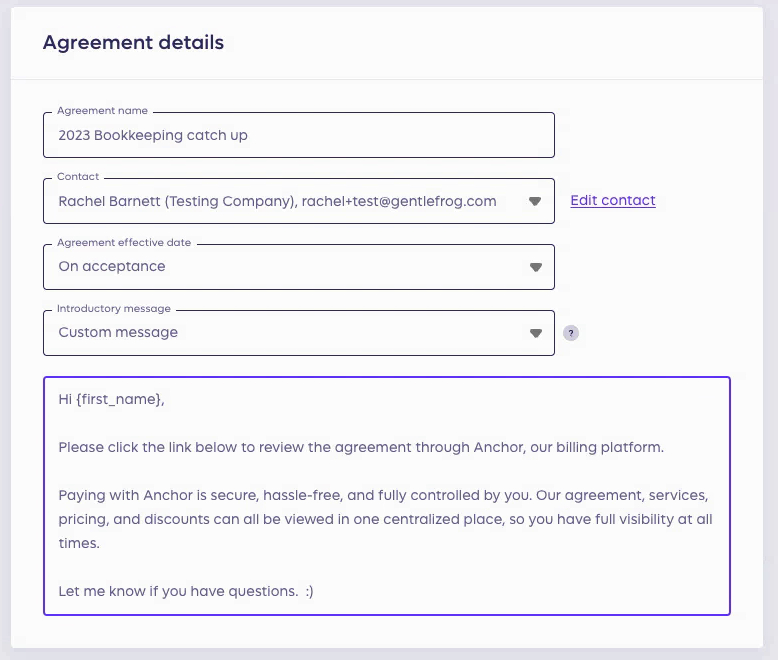Click the Let me know closing line
The height and width of the screenshot is (660, 778).
186,592
